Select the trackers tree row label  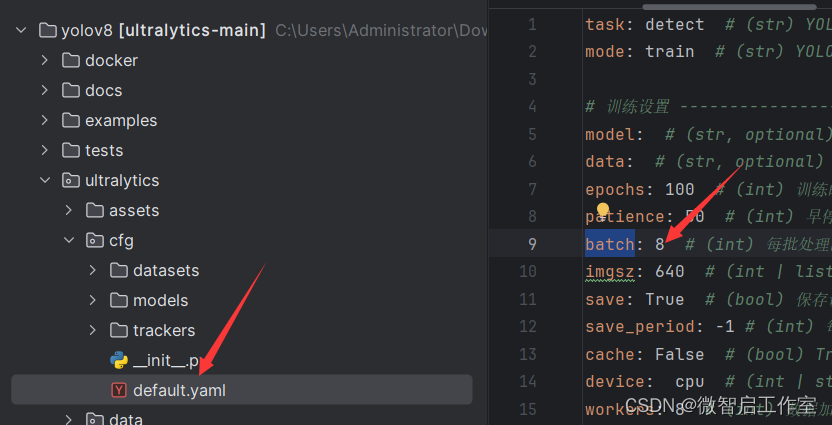(164, 331)
